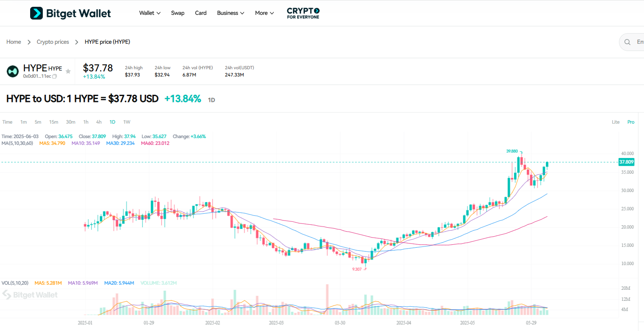The width and height of the screenshot is (644, 331).
Task: Go to Crypto prices breadcrumb
Action: tap(53, 42)
